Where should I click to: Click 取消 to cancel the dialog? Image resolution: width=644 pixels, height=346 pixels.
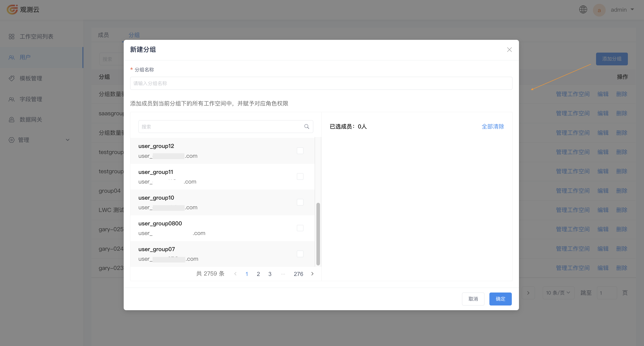tap(473, 299)
